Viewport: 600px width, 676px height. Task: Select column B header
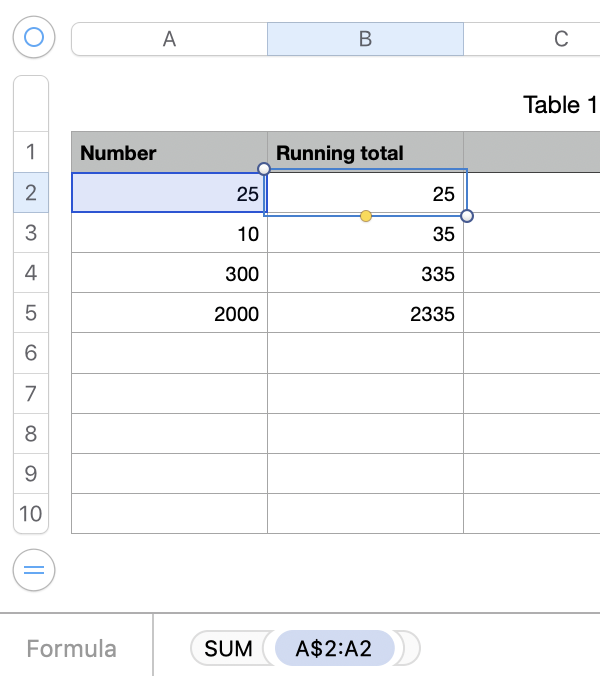[365, 39]
